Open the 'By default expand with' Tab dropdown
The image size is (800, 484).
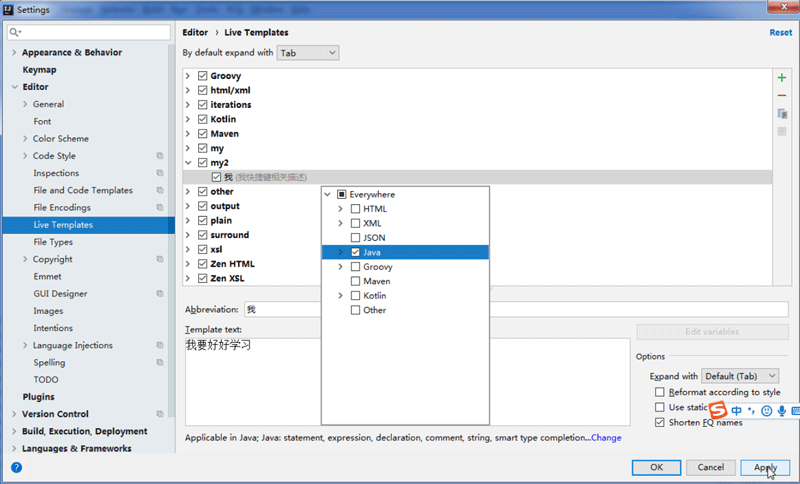click(308, 52)
